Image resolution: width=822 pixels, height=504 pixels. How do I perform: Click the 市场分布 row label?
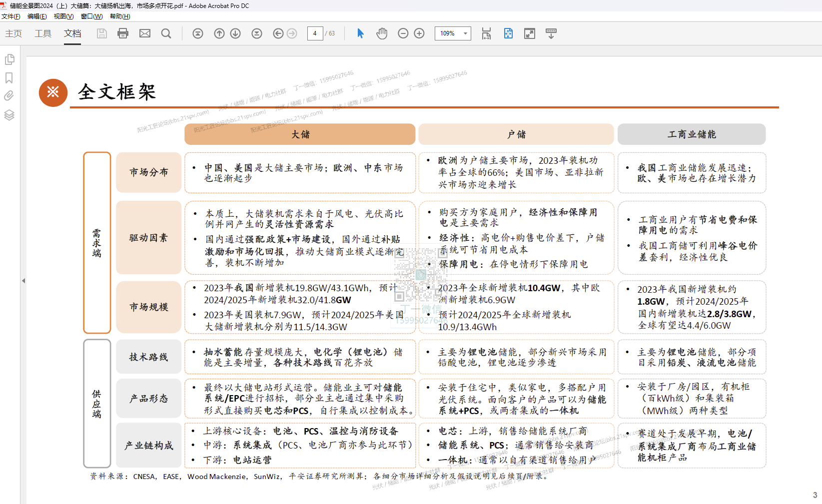click(149, 172)
